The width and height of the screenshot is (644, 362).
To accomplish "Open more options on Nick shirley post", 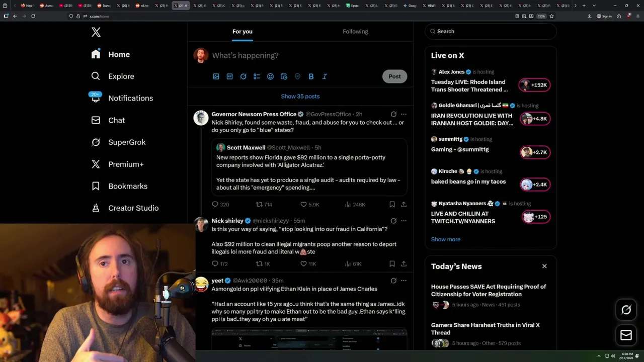I will point(404,221).
